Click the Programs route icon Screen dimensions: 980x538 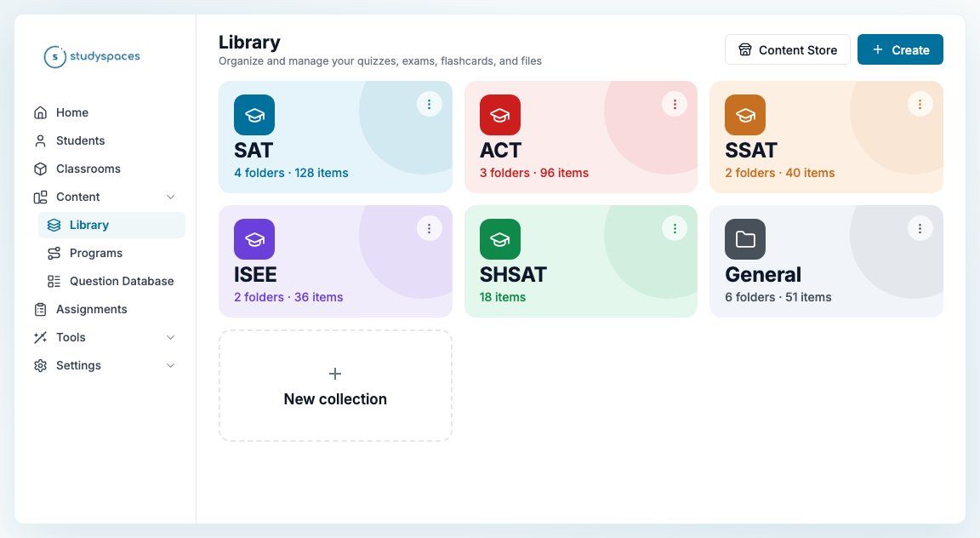pyautogui.click(x=54, y=254)
